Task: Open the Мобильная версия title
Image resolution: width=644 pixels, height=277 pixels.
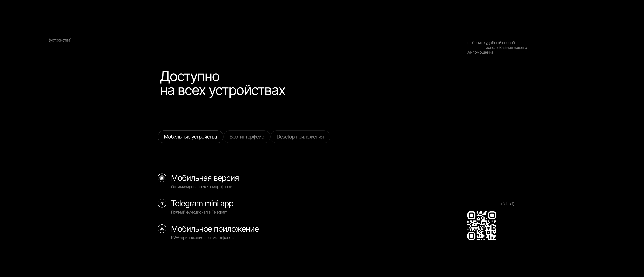Action: pyautogui.click(x=205, y=178)
